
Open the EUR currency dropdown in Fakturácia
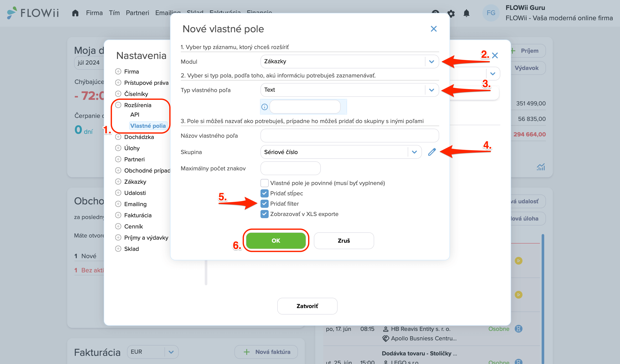[x=153, y=352]
